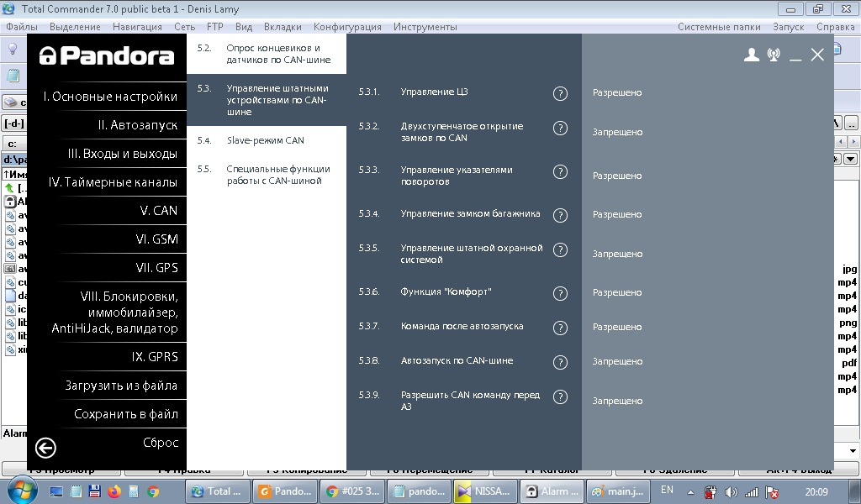Toggle Управление ЦЗ value Разрешено
This screenshot has height=504, width=861.
point(617,93)
